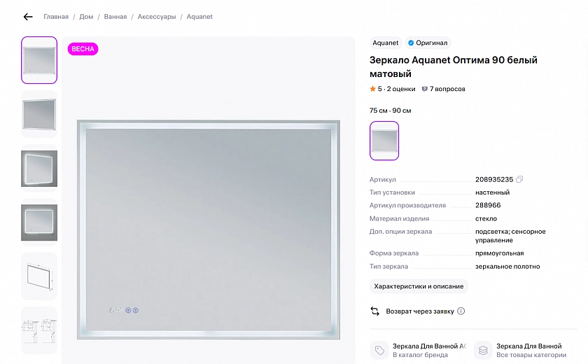
Task: Click the return arrows icon
Action: coord(375,311)
